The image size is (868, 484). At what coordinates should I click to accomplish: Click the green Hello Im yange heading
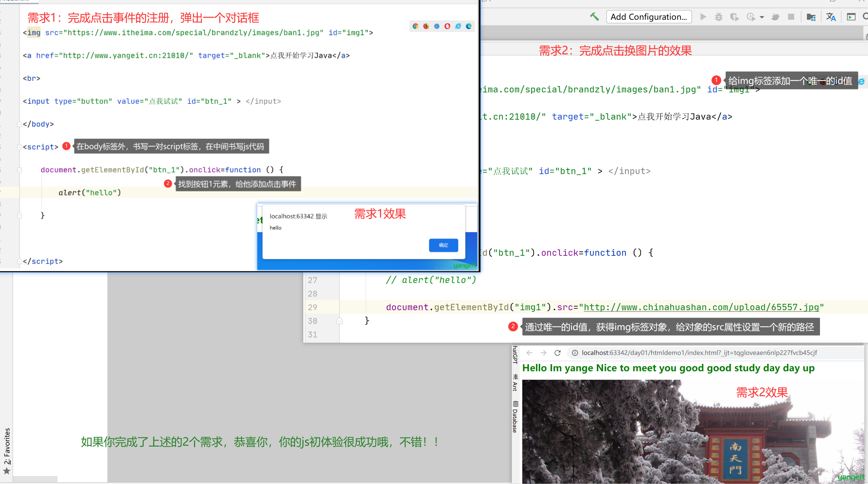(x=668, y=368)
